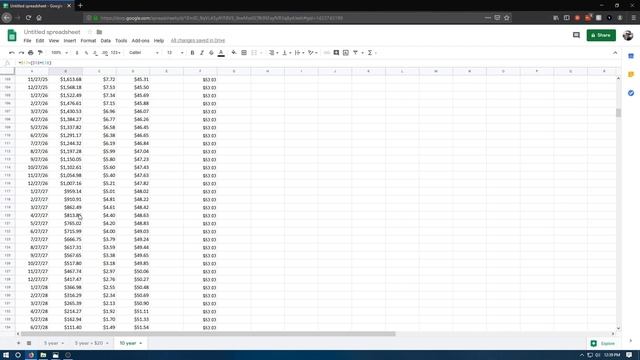
Task: Format selection as percent
Action: (86, 53)
